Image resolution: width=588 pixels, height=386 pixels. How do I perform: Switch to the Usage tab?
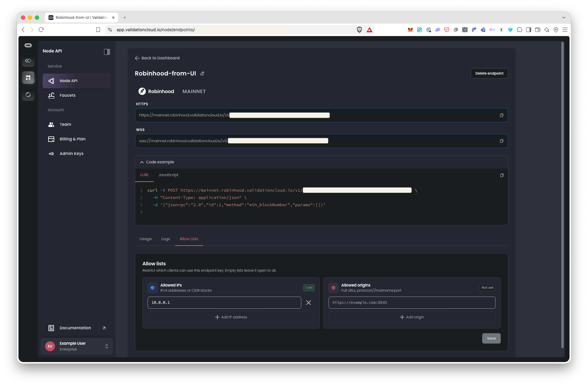pyautogui.click(x=145, y=239)
